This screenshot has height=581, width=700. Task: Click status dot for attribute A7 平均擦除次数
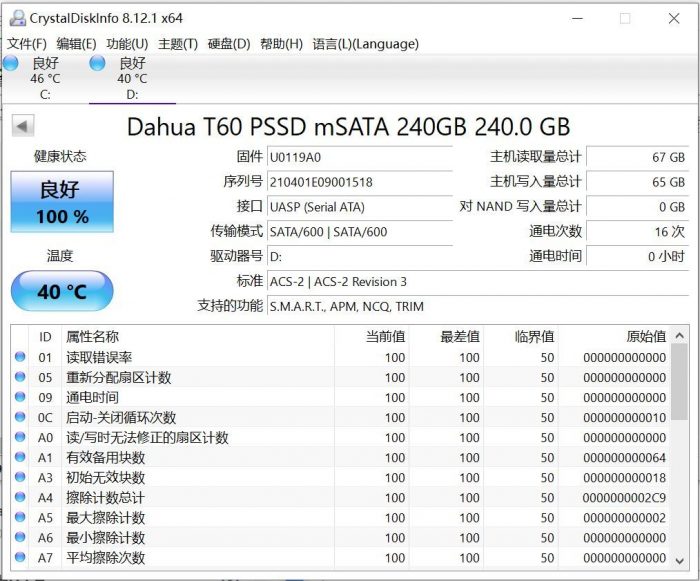point(21,557)
